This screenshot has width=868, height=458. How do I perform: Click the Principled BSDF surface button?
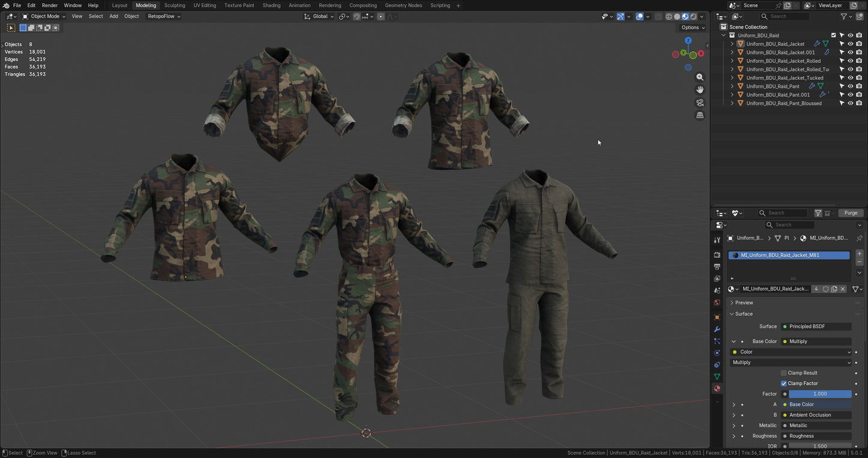pyautogui.click(x=816, y=327)
